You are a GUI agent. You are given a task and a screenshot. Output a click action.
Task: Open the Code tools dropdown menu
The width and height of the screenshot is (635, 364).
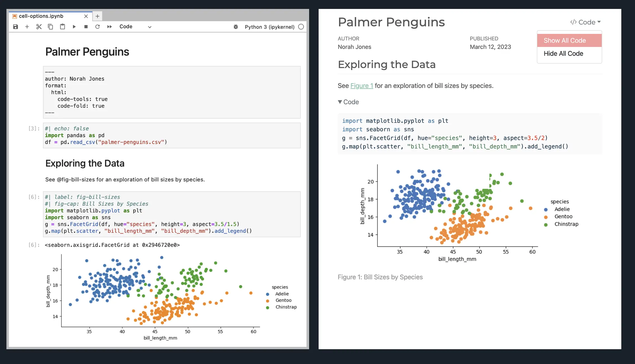point(585,22)
